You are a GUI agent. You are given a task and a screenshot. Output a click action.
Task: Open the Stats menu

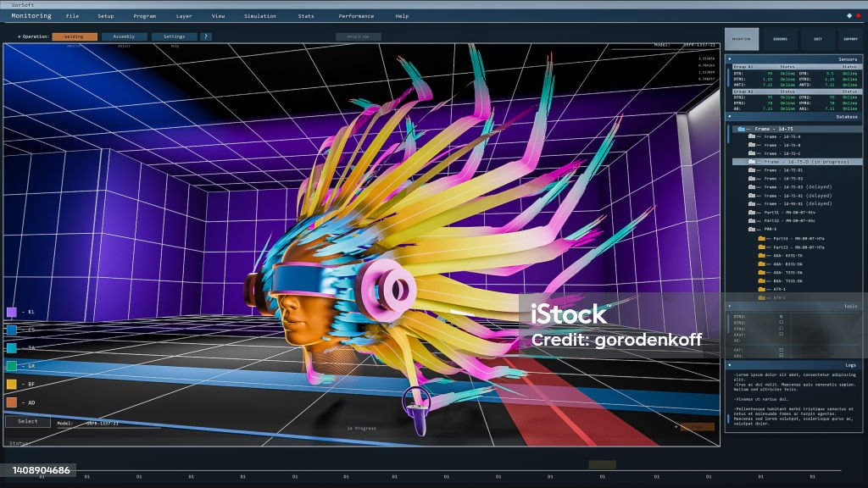click(x=306, y=16)
